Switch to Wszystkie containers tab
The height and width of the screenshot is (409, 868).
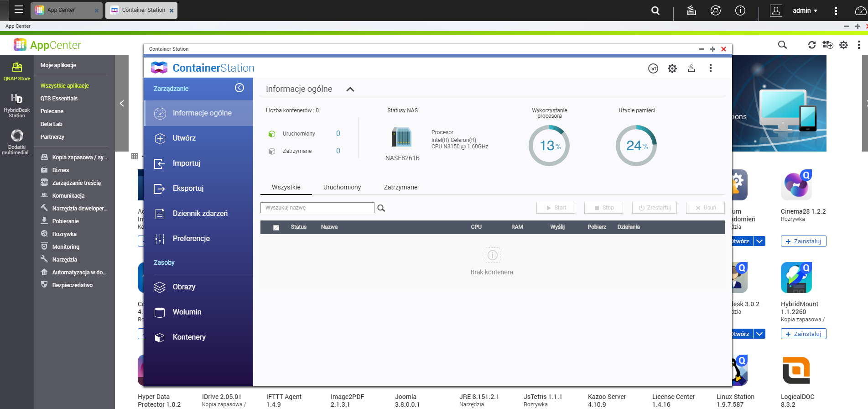pos(286,187)
